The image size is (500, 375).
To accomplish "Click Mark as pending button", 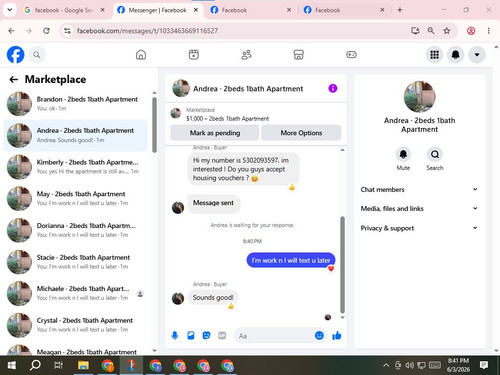I will (x=215, y=133).
